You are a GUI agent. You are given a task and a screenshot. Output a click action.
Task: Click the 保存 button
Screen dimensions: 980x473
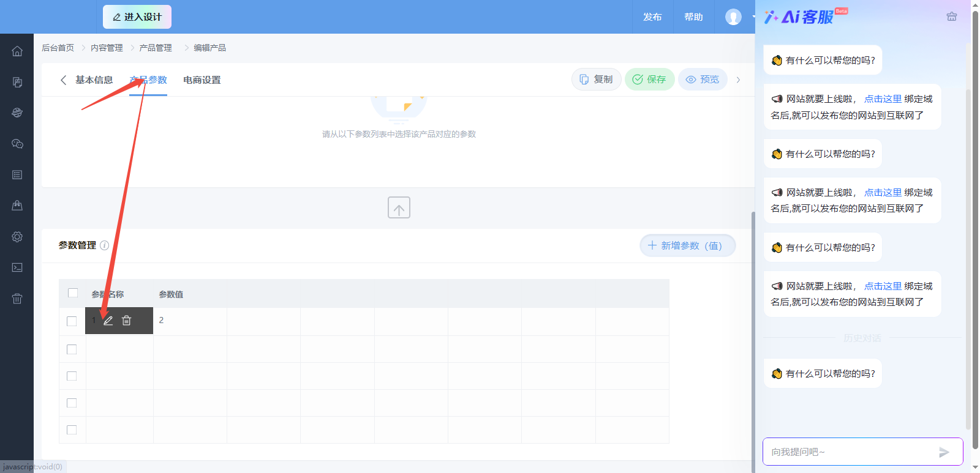(x=649, y=80)
